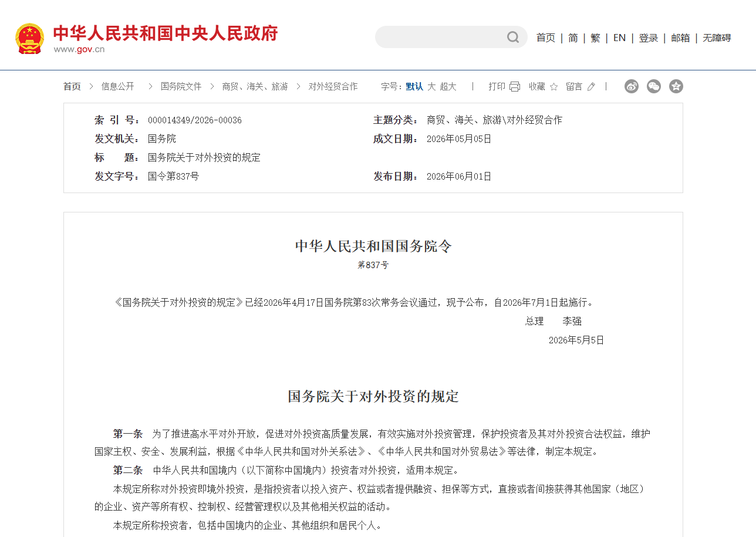Viewport: 756px width, 537px height.
Task: Select 默认 font size
Action: pos(414,86)
